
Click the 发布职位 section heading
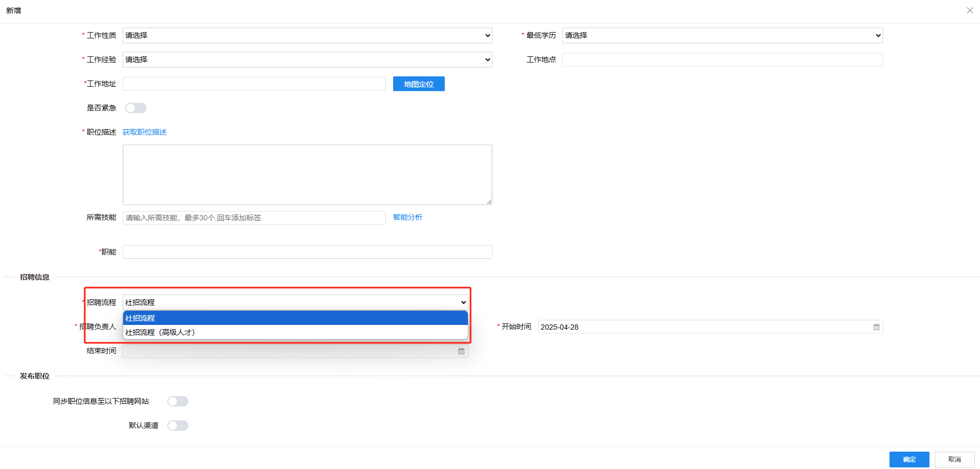tap(35, 376)
